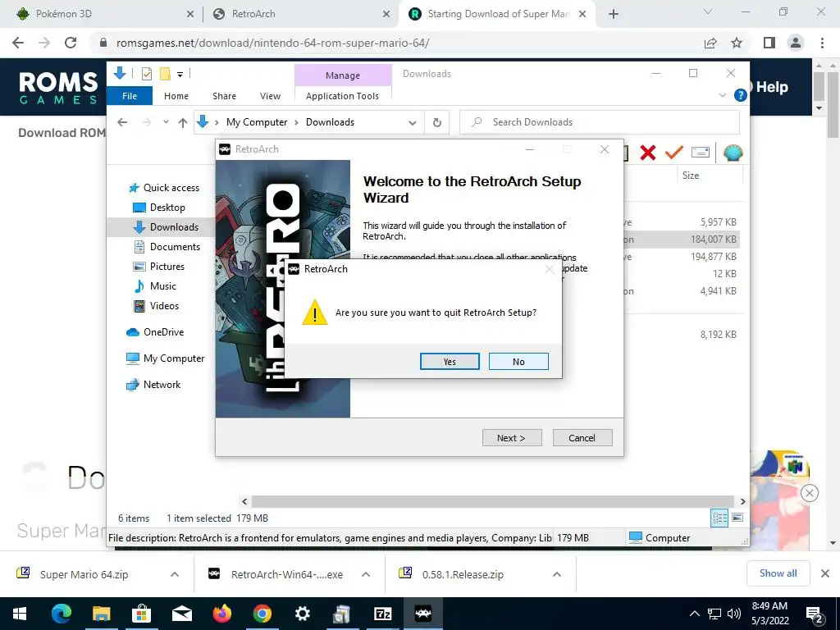Click the horizontal scrollbar in Downloads window
The height and width of the screenshot is (630, 840).
pos(493,501)
